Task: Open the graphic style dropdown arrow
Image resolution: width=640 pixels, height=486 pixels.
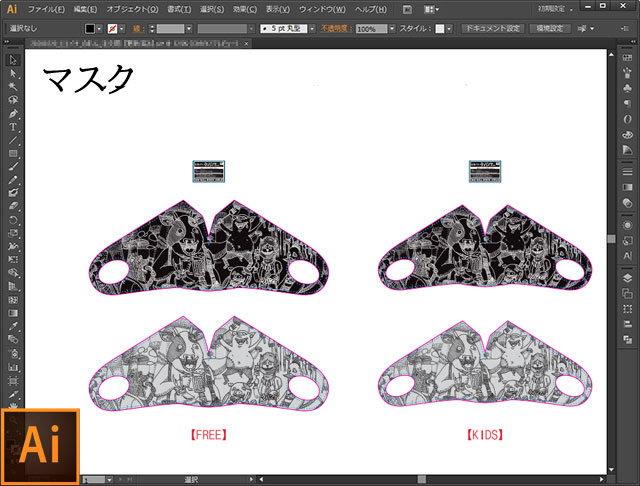Action: point(449,29)
